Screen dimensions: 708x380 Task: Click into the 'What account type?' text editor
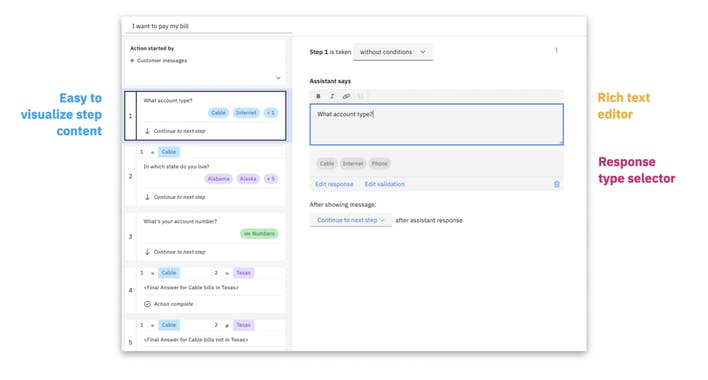tap(437, 125)
